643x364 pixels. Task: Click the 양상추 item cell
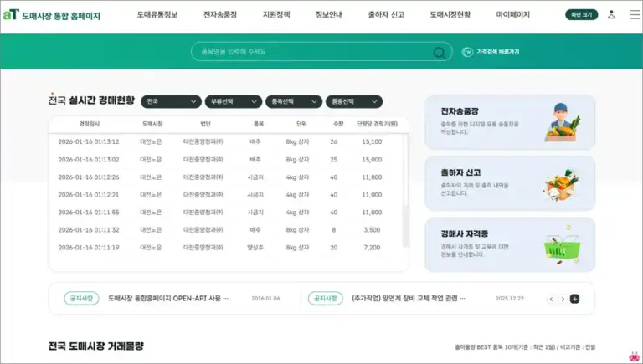[x=255, y=248]
